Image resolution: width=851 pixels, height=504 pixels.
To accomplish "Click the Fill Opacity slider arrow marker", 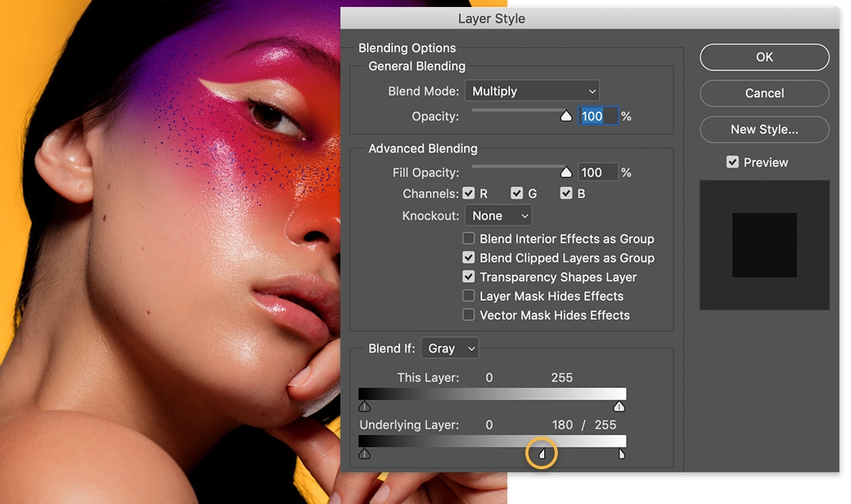I will click(566, 172).
